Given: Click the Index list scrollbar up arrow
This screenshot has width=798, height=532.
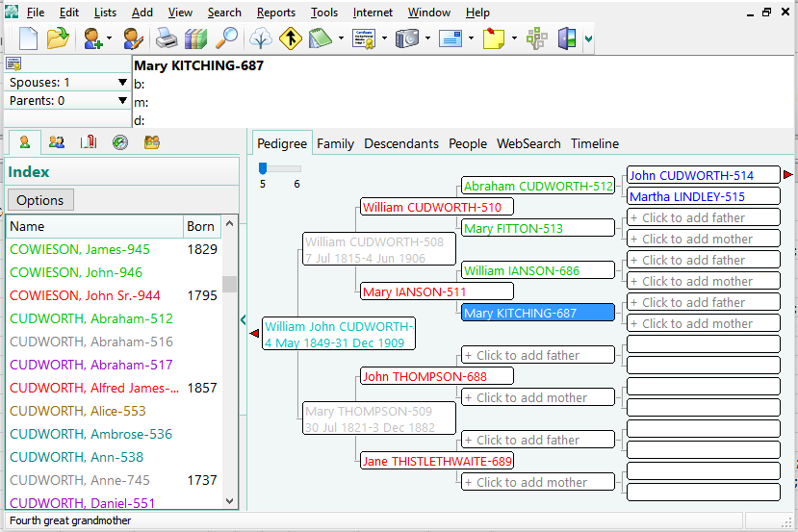Looking at the screenshot, I should coord(229,223).
